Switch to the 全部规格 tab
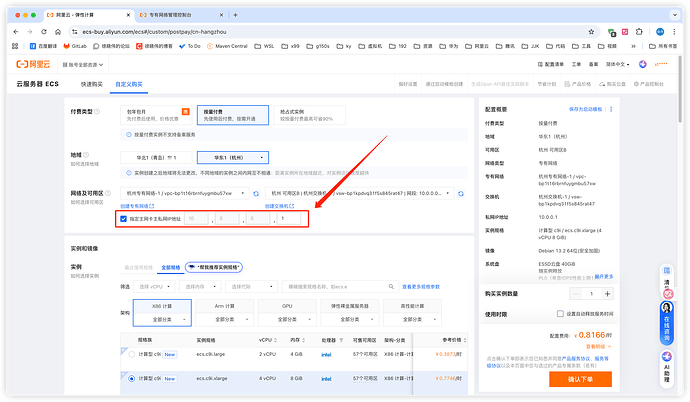 171,267
